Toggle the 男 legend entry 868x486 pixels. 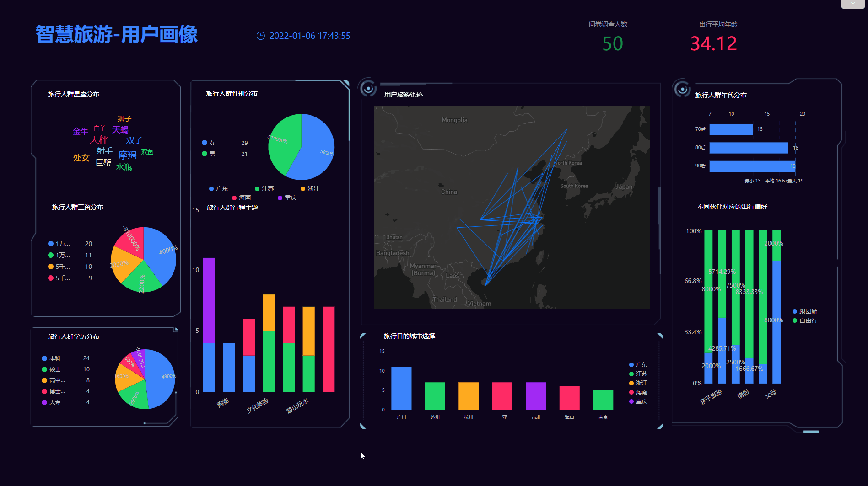click(x=208, y=154)
